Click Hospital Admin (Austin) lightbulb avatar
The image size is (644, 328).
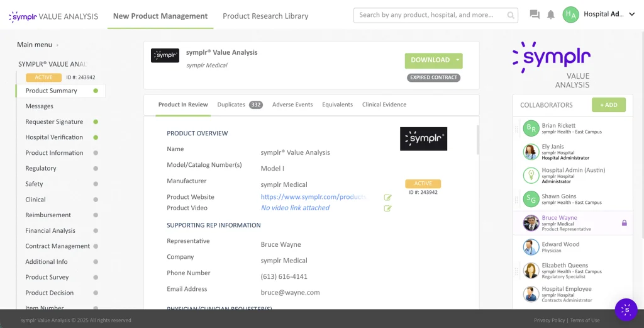[531, 176]
